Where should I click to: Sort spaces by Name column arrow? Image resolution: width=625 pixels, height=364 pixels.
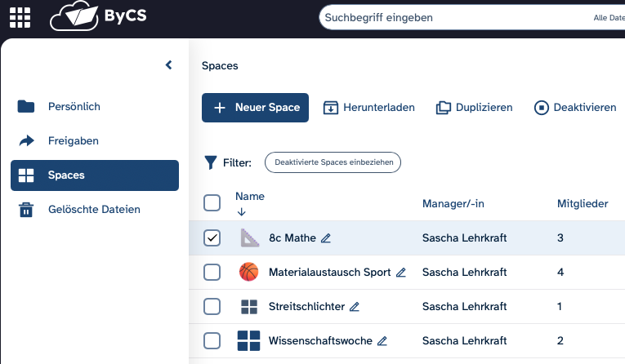coord(241,212)
